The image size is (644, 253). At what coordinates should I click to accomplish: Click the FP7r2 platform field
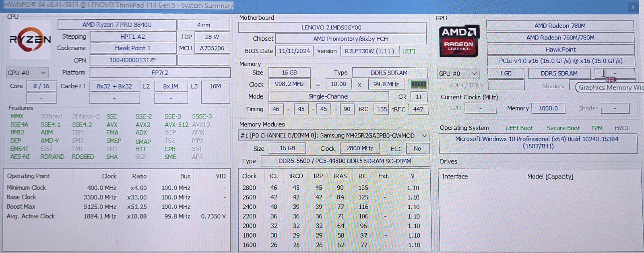pyautogui.click(x=160, y=73)
